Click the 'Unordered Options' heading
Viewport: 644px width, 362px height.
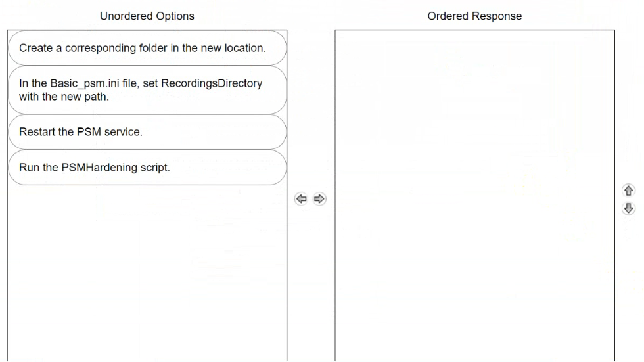[147, 16]
